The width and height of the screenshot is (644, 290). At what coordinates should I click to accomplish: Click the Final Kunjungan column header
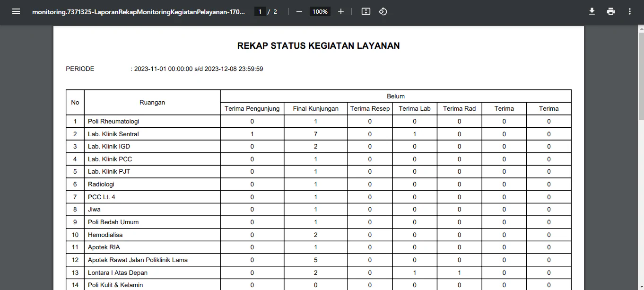pyautogui.click(x=316, y=109)
